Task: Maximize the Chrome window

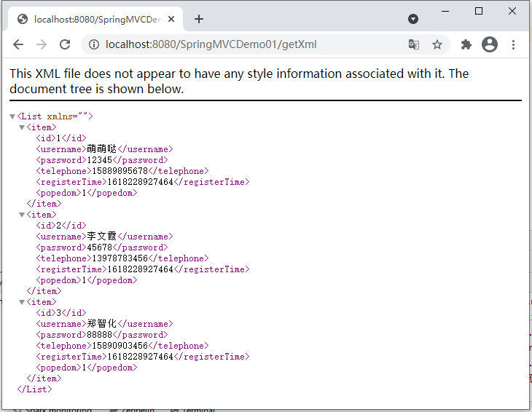Action: 479,11
